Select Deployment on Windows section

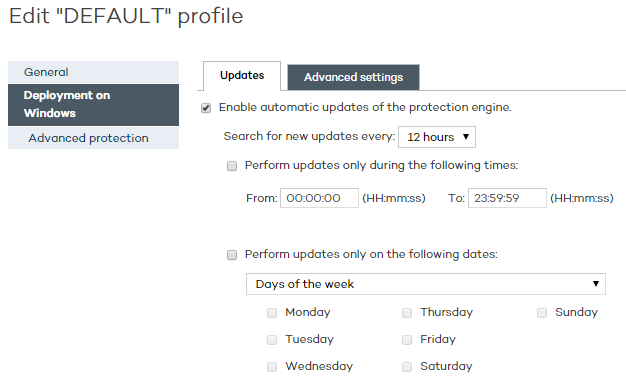pyautogui.click(x=93, y=105)
